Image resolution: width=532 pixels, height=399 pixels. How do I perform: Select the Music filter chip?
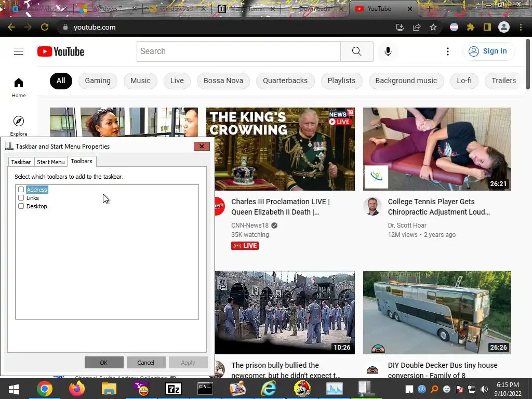pyautogui.click(x=140, y=81)
